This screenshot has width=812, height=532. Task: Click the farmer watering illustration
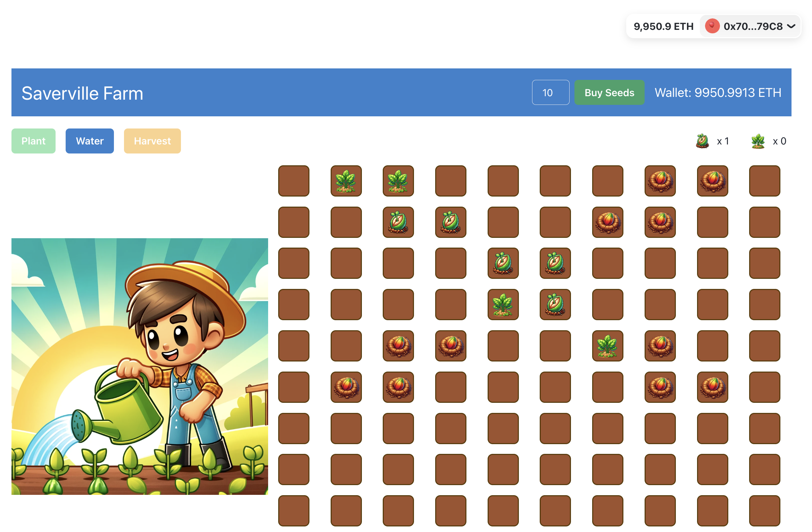[140, 366]
